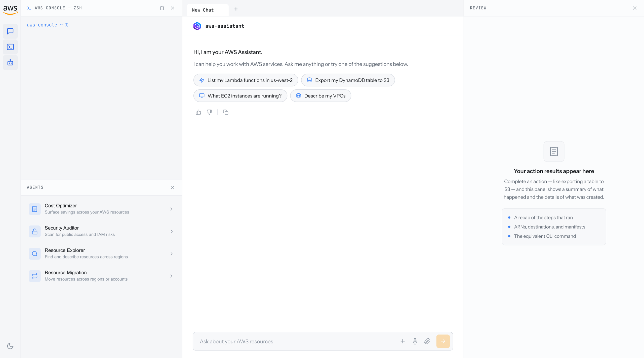The image size is (644, 358).
Task: Attach a file with the paperclip icon
Action: 427,341
